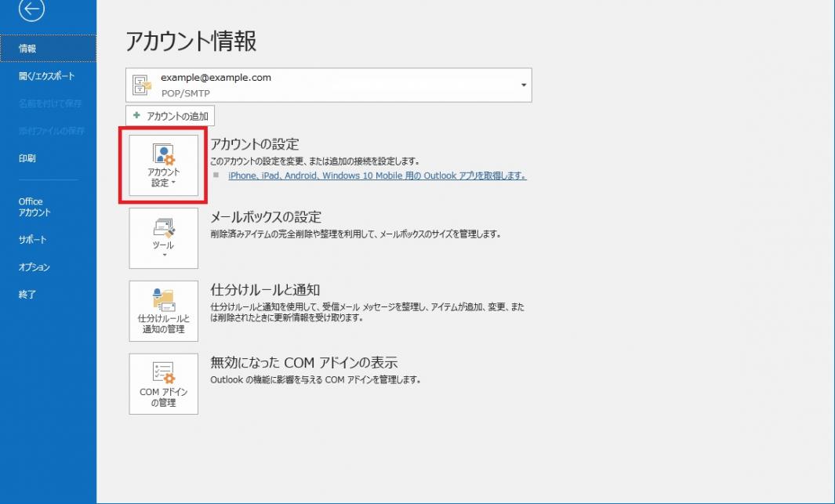The image size is (835, 504).
Task: Open the 開く/エクスポート menu item
Action: [47, 76]
